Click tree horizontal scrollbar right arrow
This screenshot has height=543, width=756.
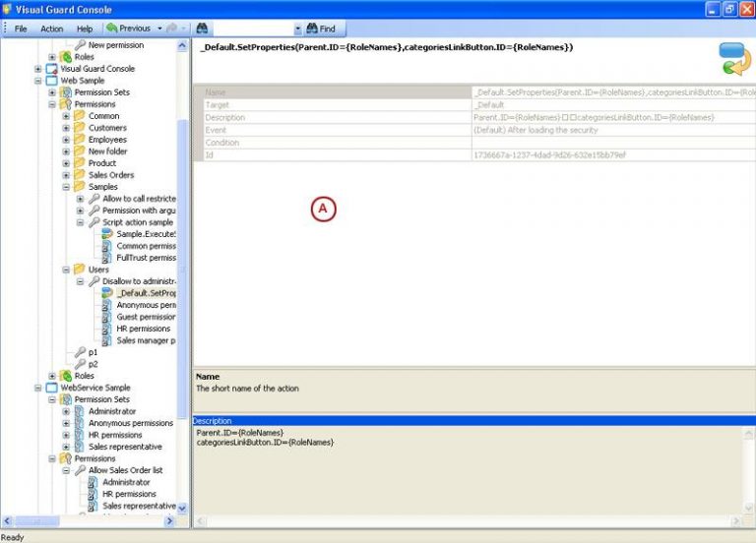[x=169, y=520]
